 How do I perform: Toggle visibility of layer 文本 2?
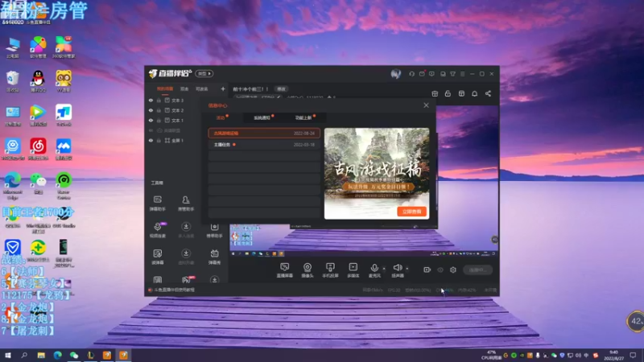[x=151, y=110]
